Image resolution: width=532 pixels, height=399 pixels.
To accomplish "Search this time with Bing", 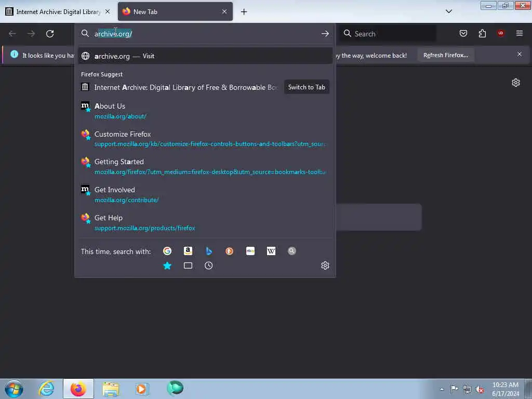I will [209, 251].
